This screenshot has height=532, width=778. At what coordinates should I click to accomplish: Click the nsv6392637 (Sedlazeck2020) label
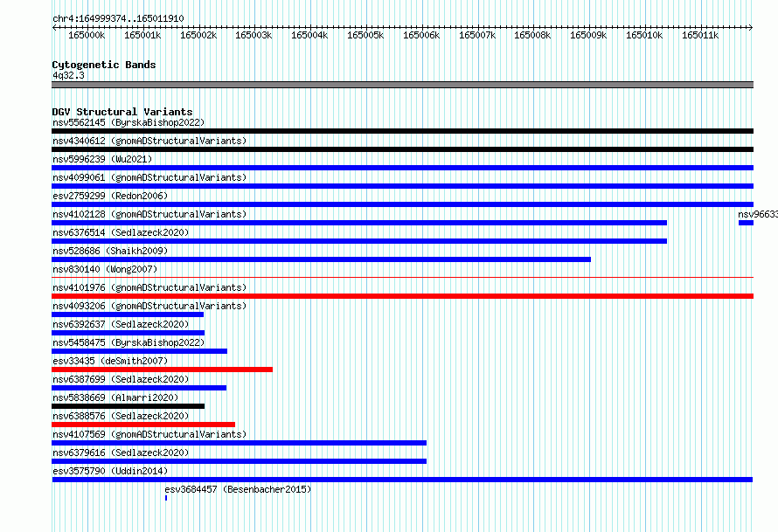(x=121, y=324)
